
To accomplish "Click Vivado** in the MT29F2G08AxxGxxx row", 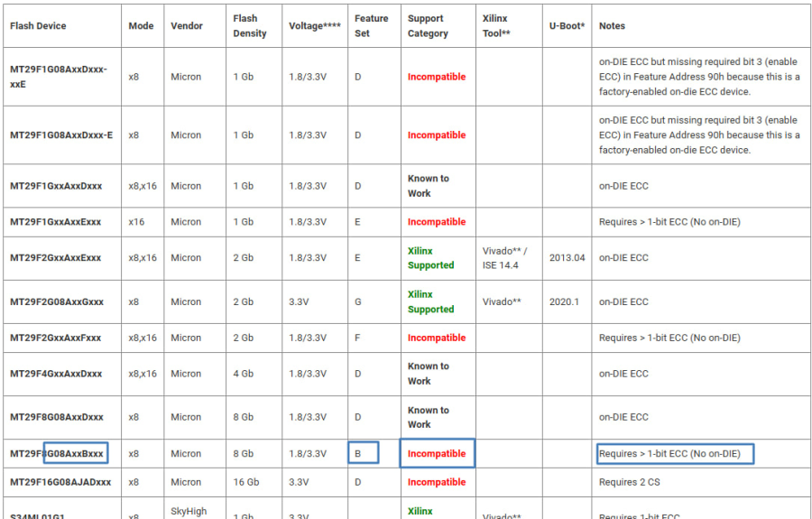I will pyautogui.click(x=502, y=301).
